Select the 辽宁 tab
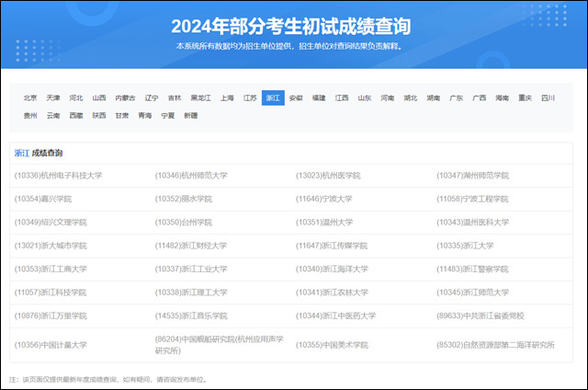The height and width of the screenshot is (390, 588). tap(152, 98)
